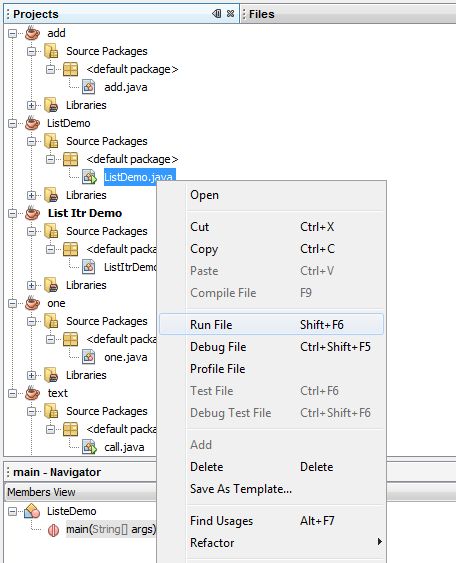Screen dimensions: 456x563
Task: Collapse the ListDemo project node
Action: point(13,124)
